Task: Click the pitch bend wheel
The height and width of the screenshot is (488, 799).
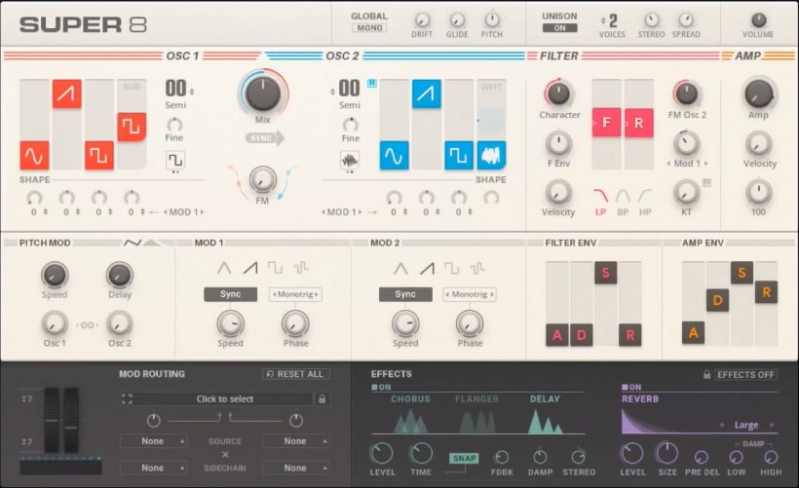Action: (x=52, y=420)
